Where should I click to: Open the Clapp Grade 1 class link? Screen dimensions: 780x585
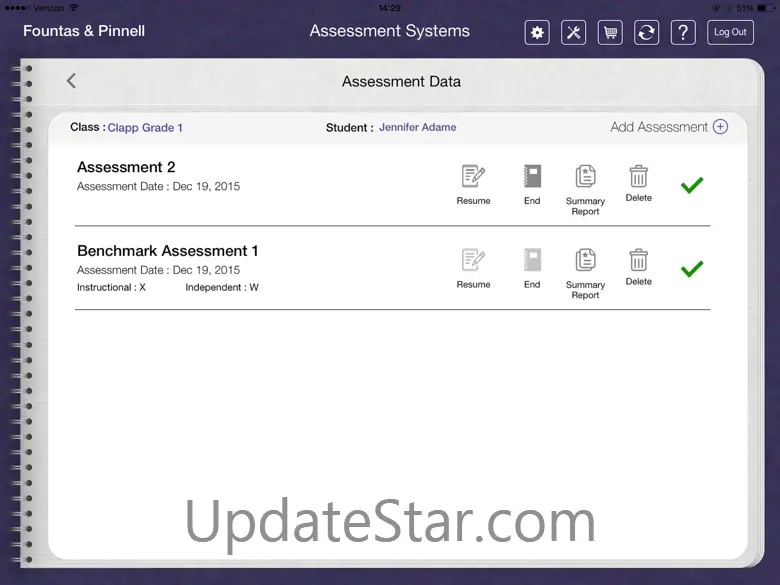point(145,128)
